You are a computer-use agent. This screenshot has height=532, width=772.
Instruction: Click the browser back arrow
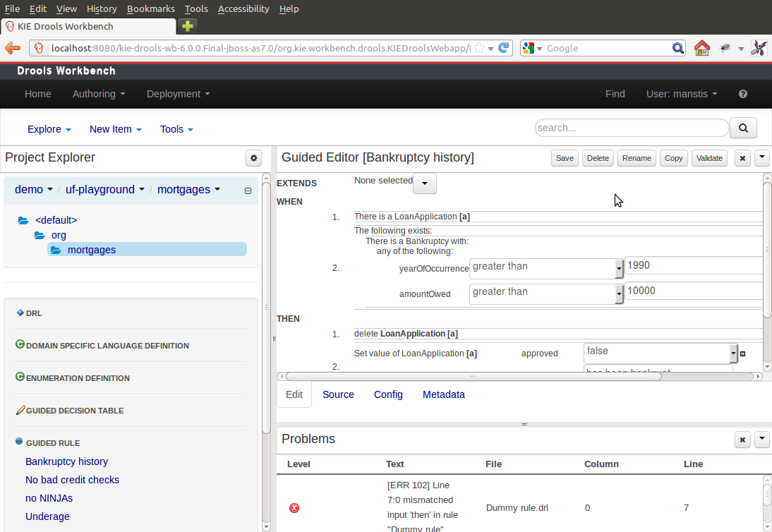click(13, 48)
